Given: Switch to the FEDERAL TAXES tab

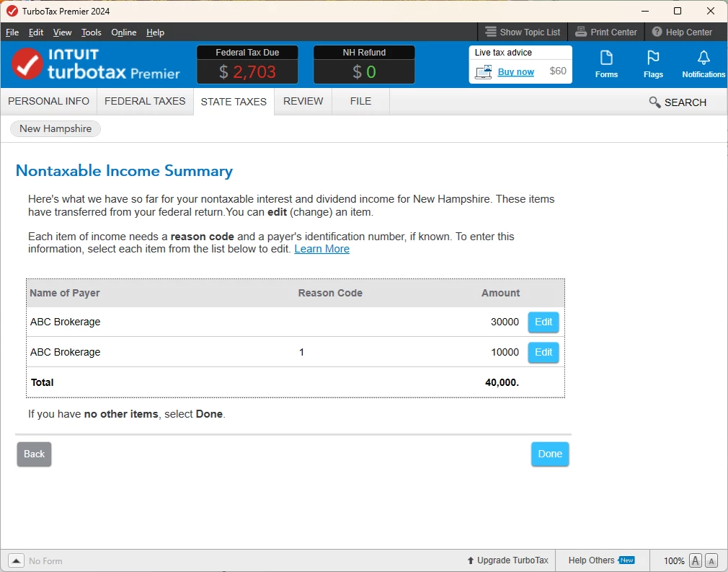Looking at the screenshot, I should pos(145,101).
